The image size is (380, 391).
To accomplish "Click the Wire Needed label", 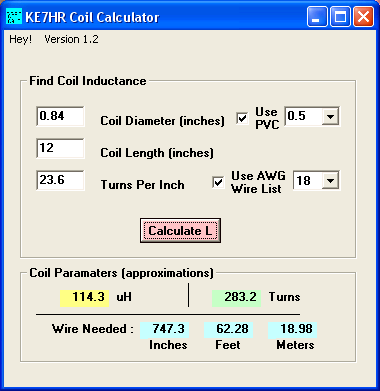I will click(93, 329).
